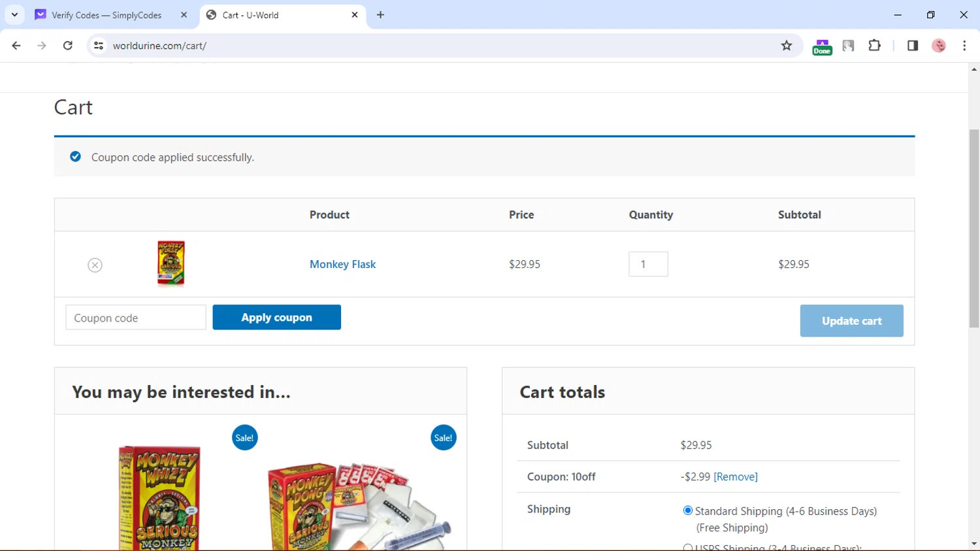Open the browser extensions puzzle menu
The image size is (980, 551).
[874, 46]
